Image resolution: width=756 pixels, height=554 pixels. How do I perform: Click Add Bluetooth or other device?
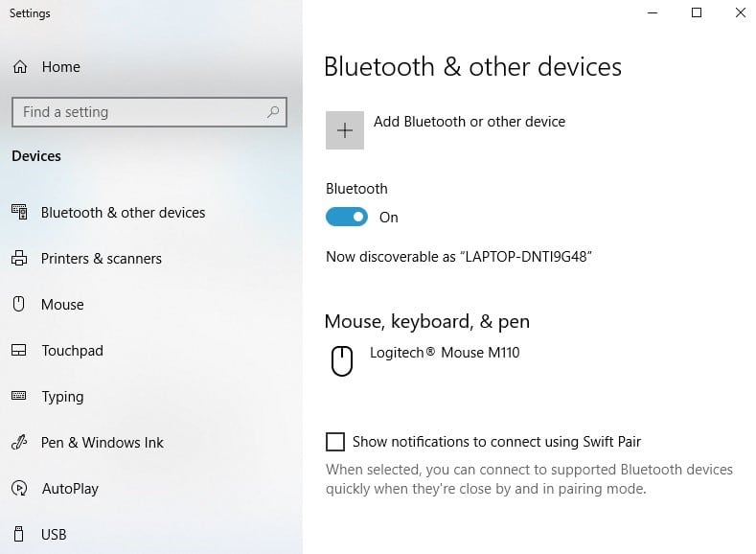coord(469,122)
